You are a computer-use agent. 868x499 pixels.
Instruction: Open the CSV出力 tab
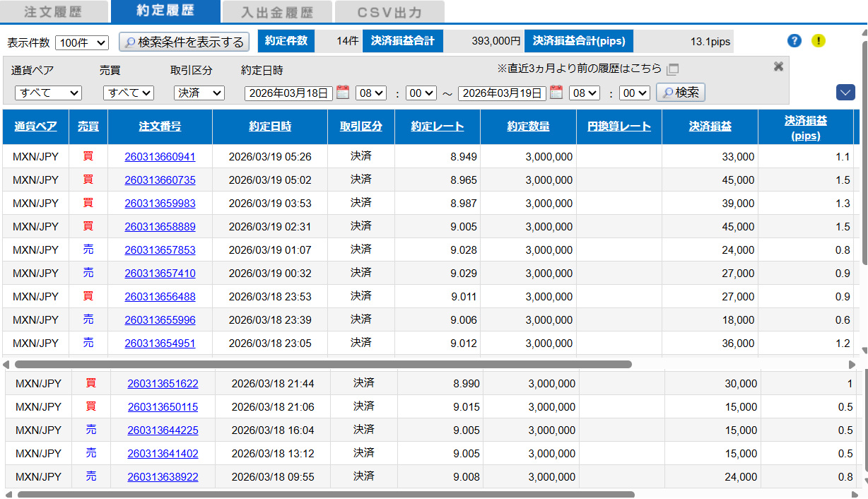coord(389,12)
